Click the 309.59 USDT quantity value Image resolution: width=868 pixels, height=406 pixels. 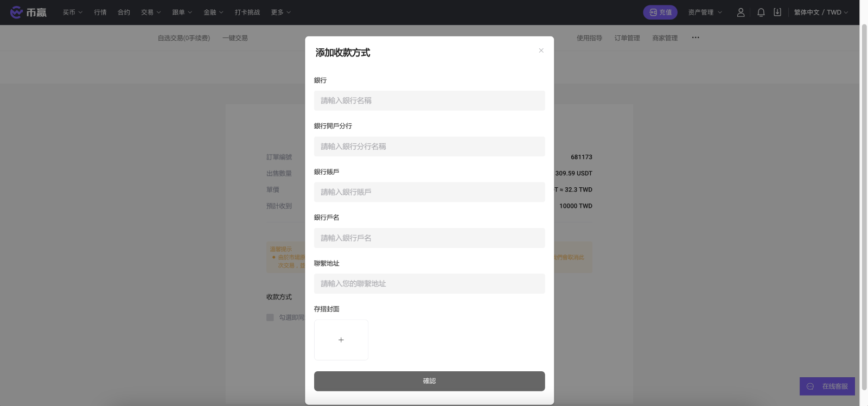(x=573, y=173)
